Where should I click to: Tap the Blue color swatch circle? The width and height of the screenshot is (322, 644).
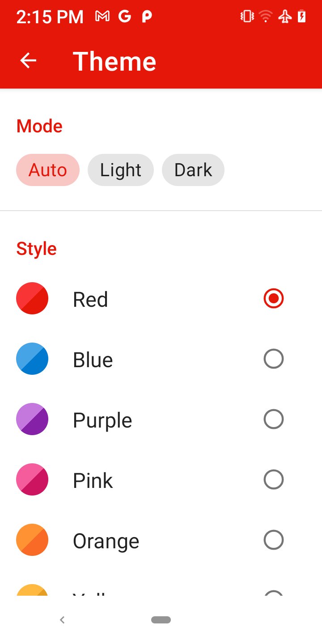point(32,359)
